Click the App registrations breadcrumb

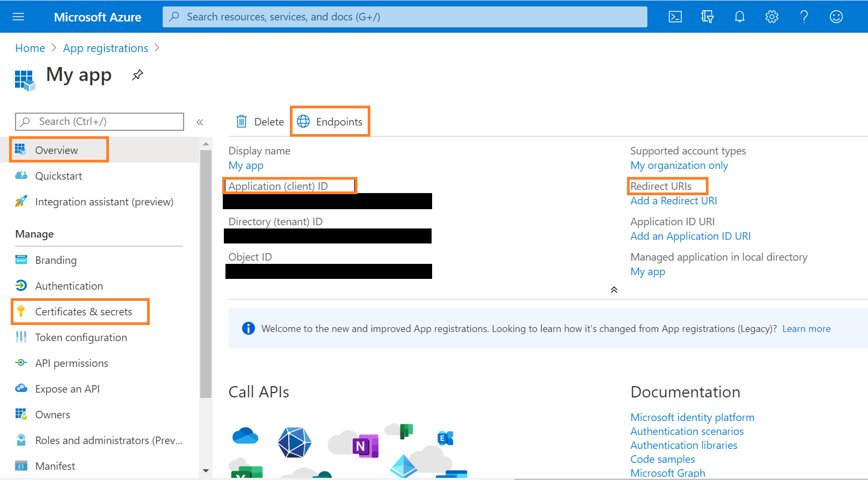105,48
